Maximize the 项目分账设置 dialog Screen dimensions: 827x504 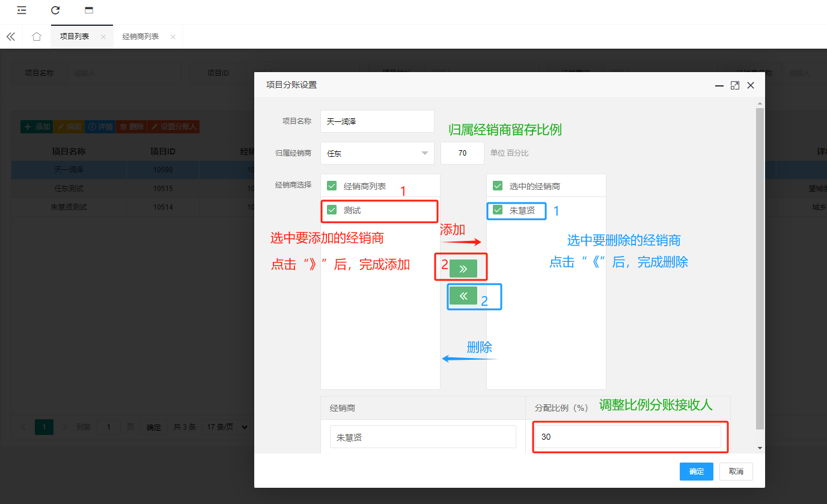tap(734, 85)
